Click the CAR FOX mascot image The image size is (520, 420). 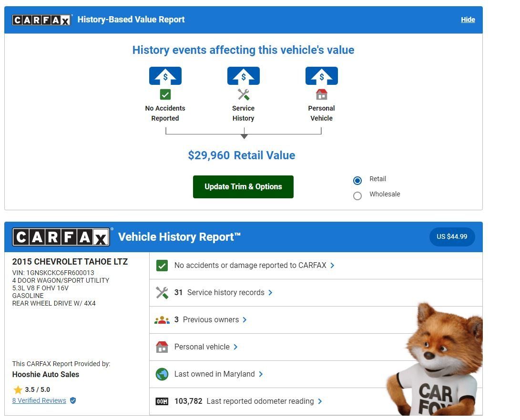click(434, 359)
